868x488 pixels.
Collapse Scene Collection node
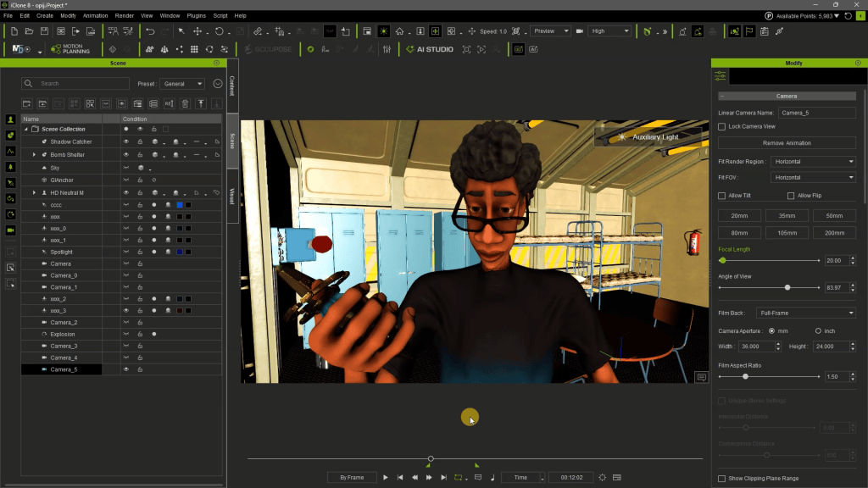[26, 130]
